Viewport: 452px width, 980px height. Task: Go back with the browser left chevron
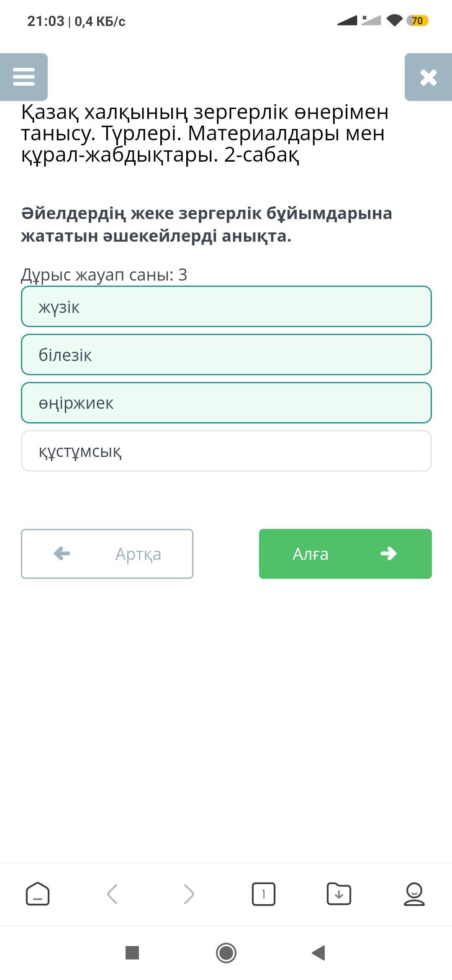(112, 894)
